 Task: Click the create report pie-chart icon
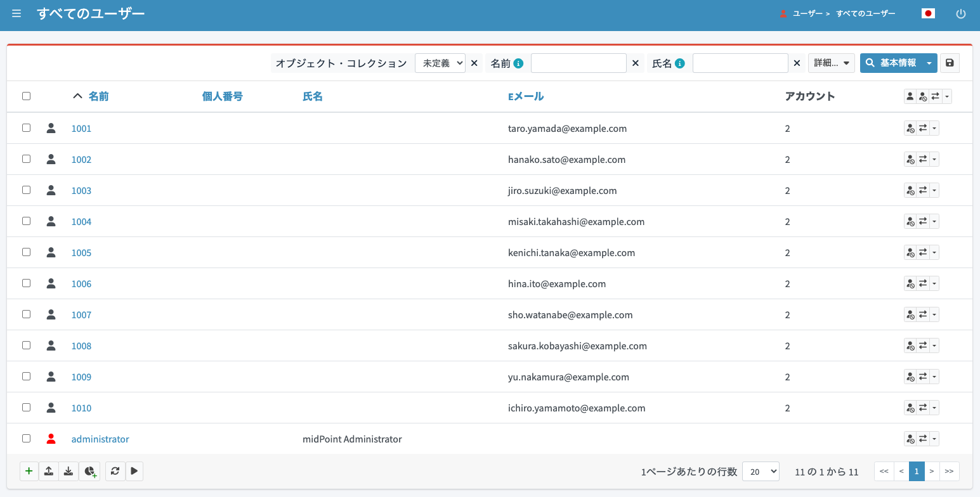[89, 471]
